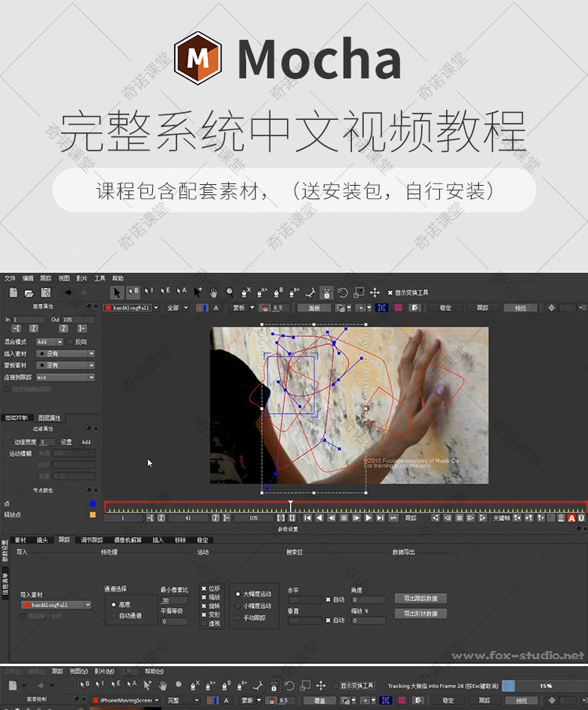Open the 编辑 menu
The height and width of the screenshot is (710, 588).
[x=28, y=278]
